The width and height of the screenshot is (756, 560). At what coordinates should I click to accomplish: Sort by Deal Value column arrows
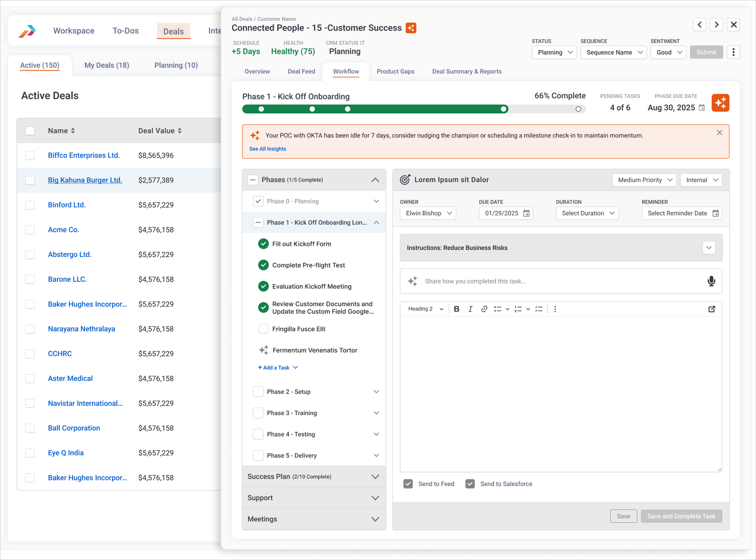[x=180, y=131]
